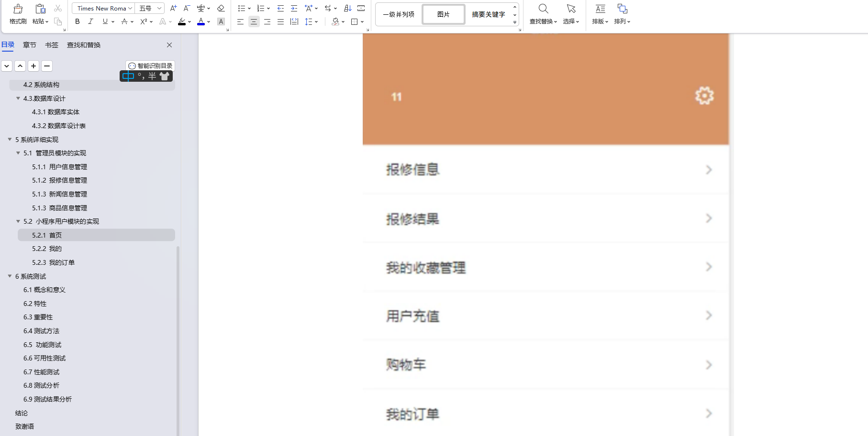
Task: Switch to the 章节 sidebar tab
Action: point(30,45)
